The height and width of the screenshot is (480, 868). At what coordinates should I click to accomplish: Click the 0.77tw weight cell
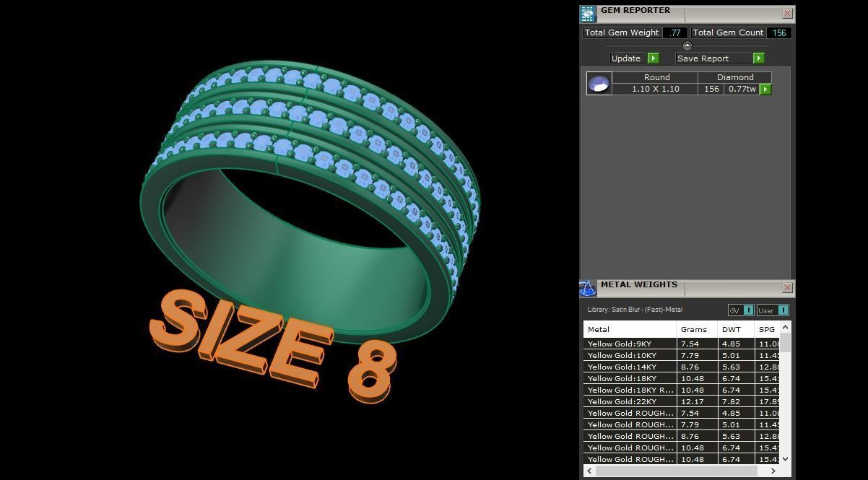tap(742, 90)
